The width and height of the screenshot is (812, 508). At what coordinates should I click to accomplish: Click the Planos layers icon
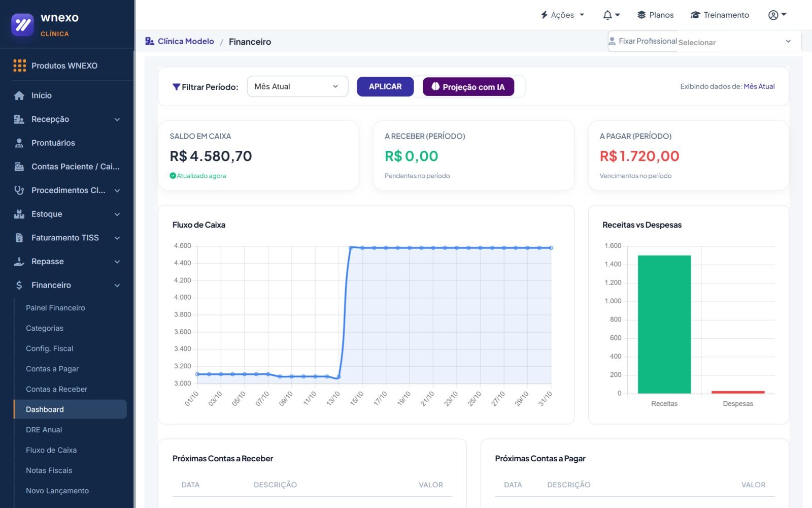pyautogui.click(x=641, y=15)
